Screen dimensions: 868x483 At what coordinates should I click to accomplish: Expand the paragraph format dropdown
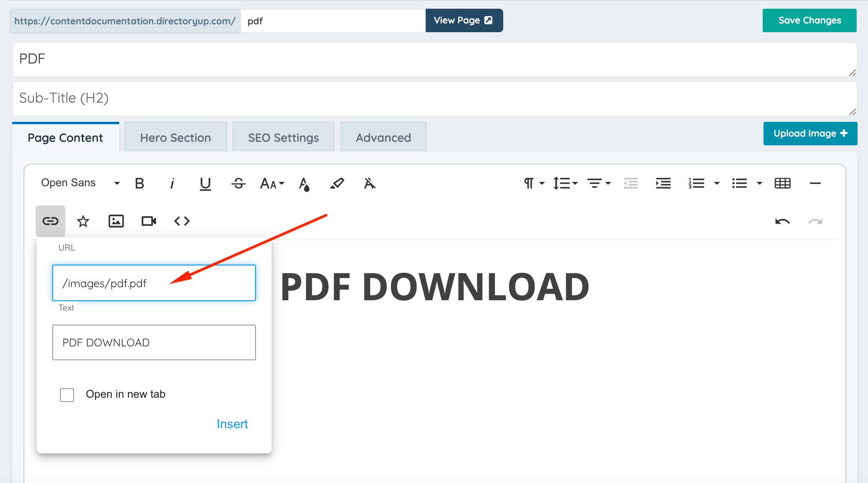point(534,184)
